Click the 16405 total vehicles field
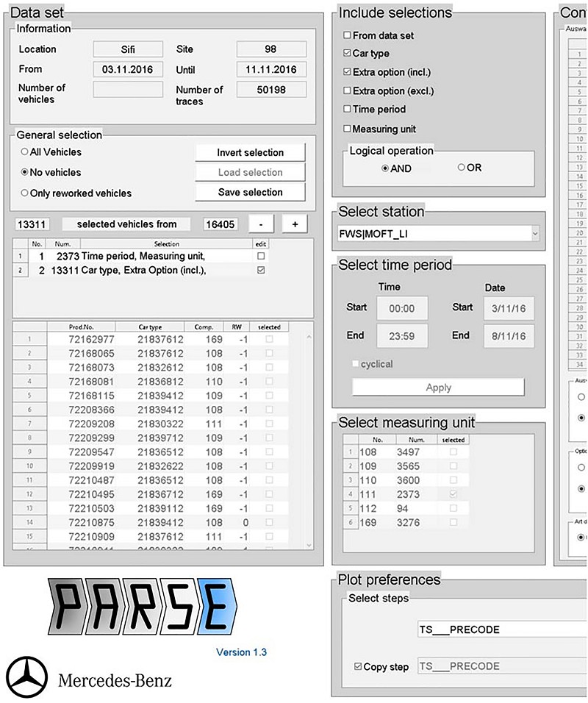The image size is (588, 703). (220, 224)
